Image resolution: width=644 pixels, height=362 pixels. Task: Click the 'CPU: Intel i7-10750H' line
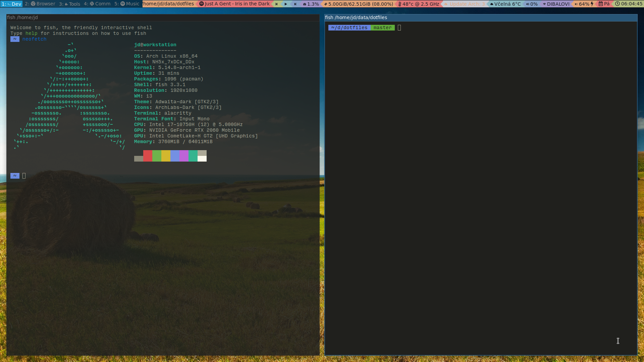point(188,125)
